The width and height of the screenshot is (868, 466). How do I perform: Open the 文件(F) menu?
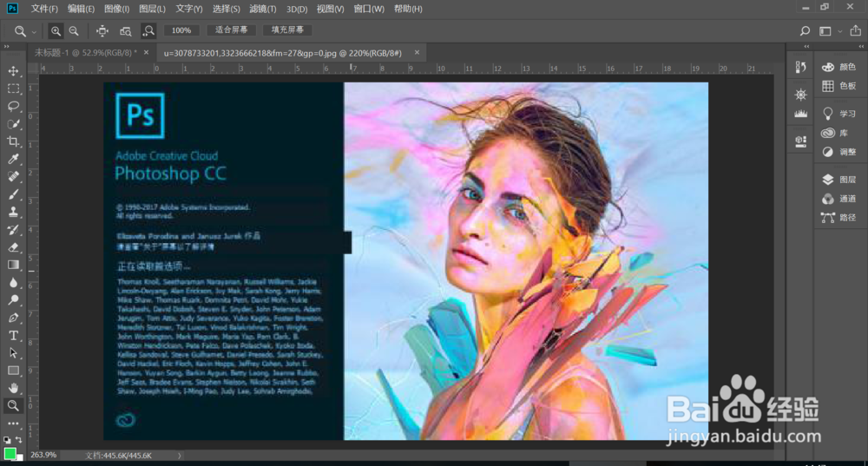pos(44,9)
